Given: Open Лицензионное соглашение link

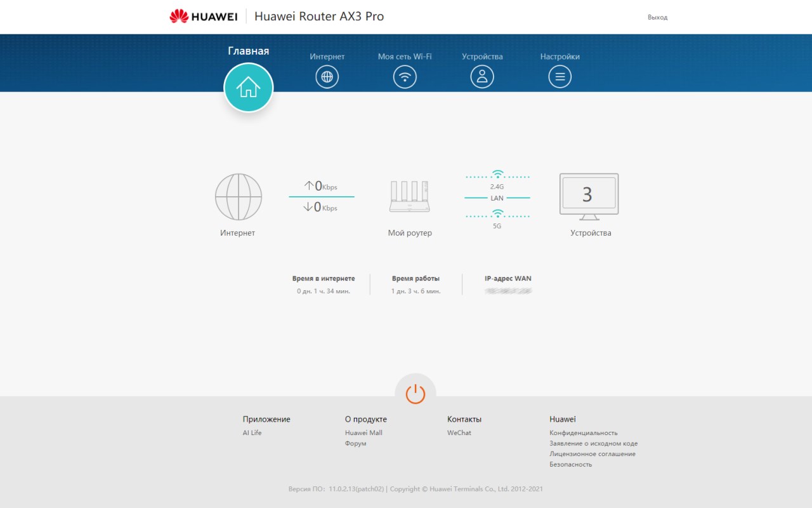Looking at the screenshot, I should (593, 454).
